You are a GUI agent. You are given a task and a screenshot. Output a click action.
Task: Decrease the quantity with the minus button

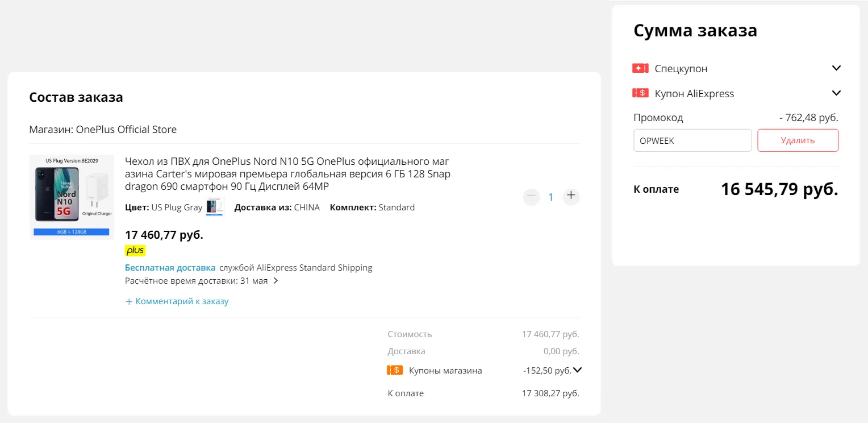[531, 196]
